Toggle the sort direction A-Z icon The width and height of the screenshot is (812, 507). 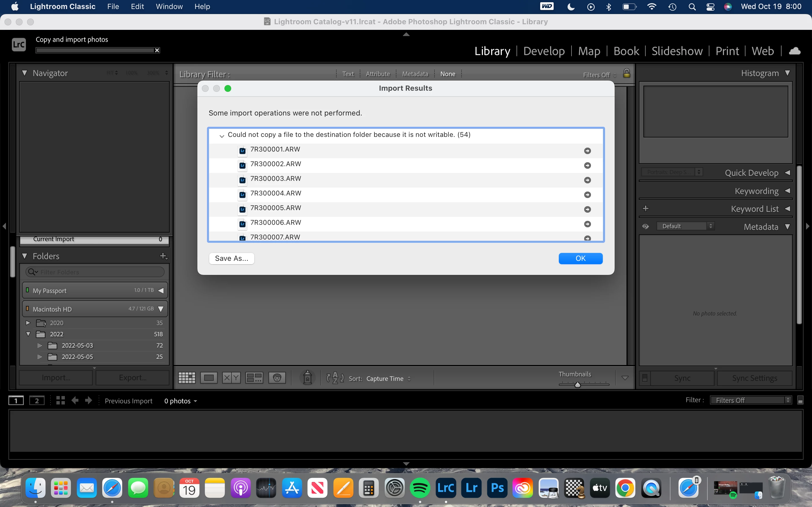tap(335, 378)
